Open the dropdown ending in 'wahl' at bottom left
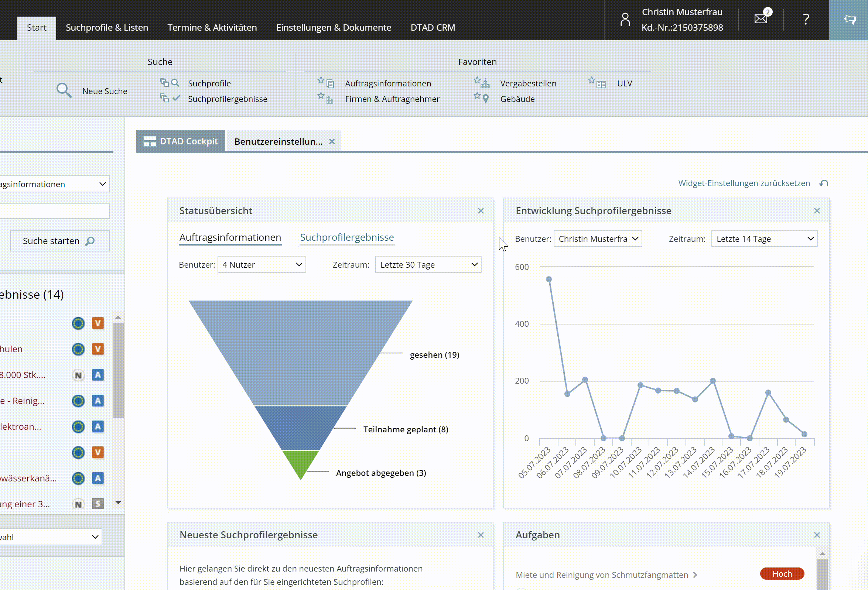This screenshot has width=868, height=590. (x=51, y=536)
